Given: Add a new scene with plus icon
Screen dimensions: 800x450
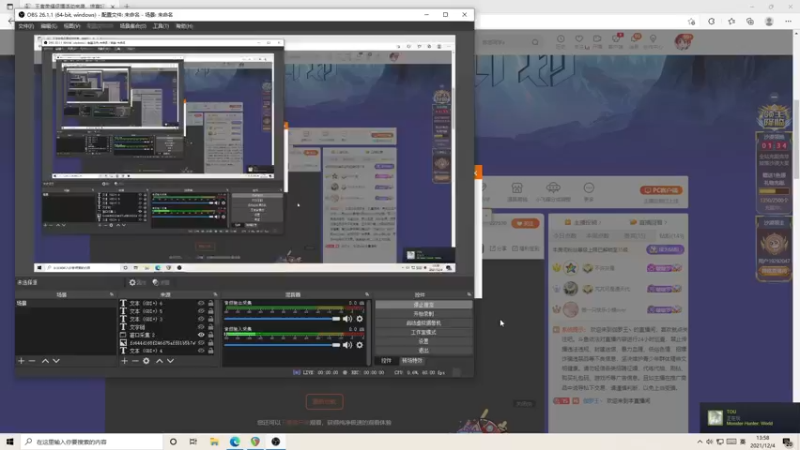Looking at the screenshot, I should click(x=21, y=361).
